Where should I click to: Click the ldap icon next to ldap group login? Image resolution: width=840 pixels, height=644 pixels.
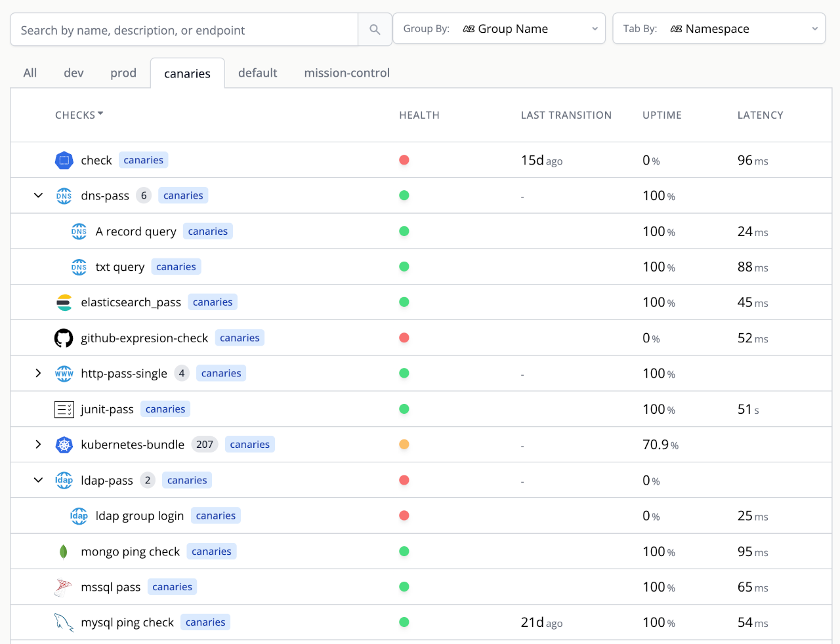pos(79,515)
